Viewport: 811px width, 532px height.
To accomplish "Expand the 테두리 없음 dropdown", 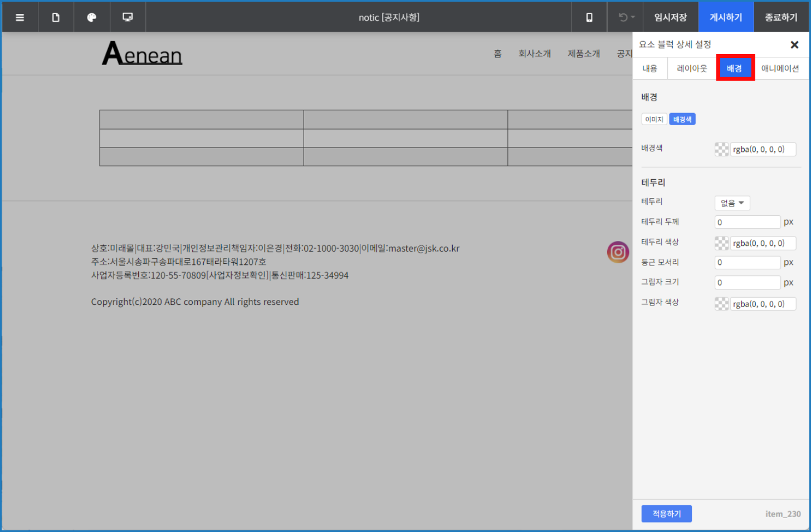I will [732, 203].
